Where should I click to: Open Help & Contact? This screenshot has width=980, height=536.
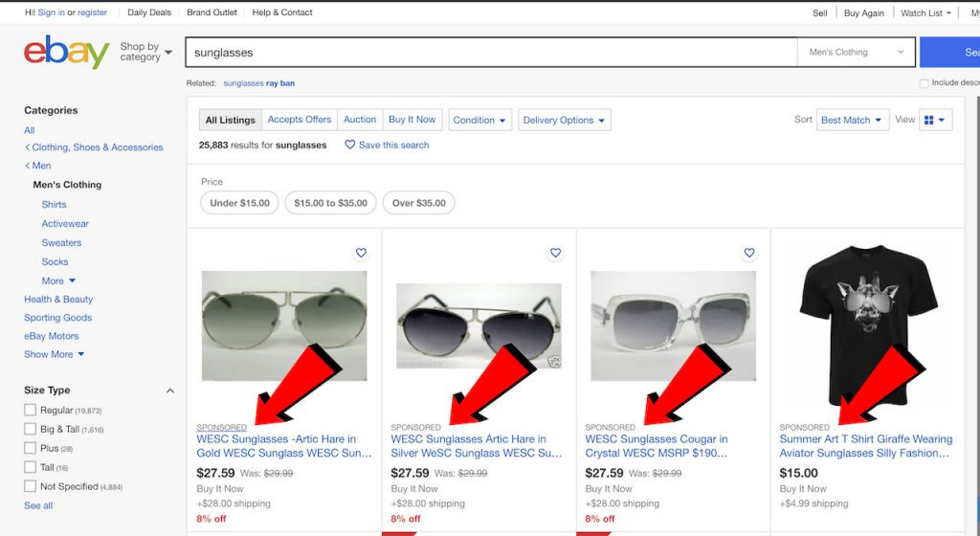282,12
